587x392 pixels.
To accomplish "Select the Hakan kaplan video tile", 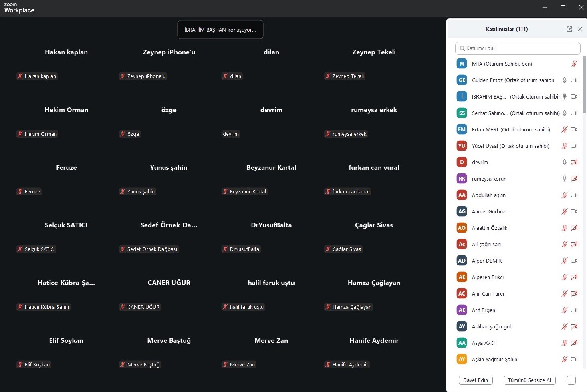I will click(x=66, y=64).
